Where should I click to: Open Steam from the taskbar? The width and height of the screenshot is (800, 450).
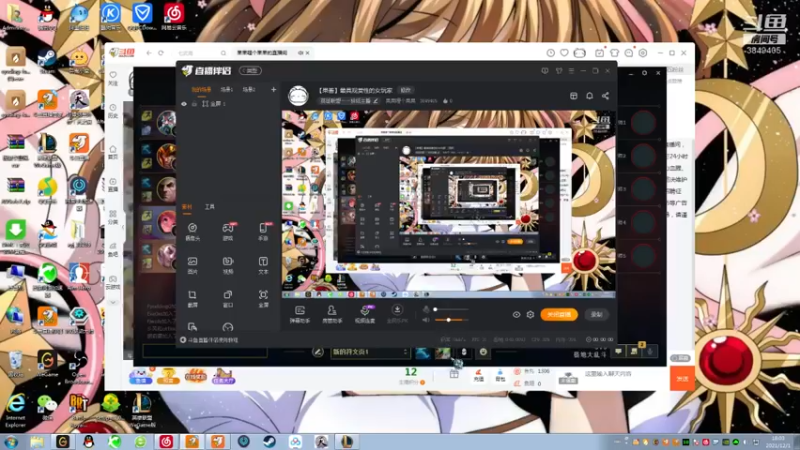click(x=269, y=441)
